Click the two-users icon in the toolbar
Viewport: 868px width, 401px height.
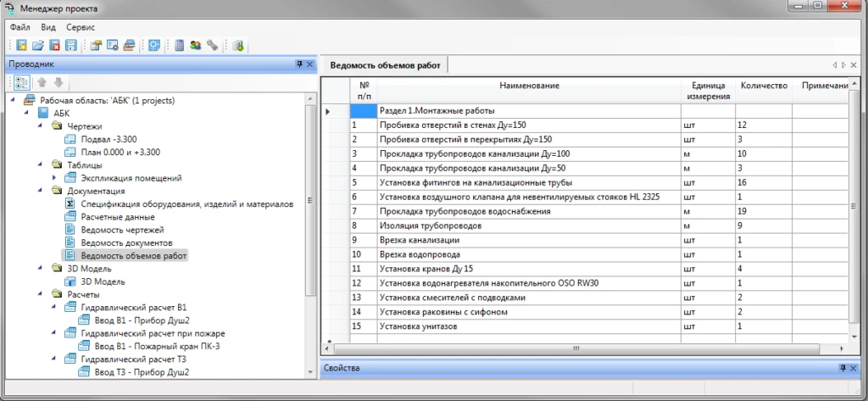[196, 45]
